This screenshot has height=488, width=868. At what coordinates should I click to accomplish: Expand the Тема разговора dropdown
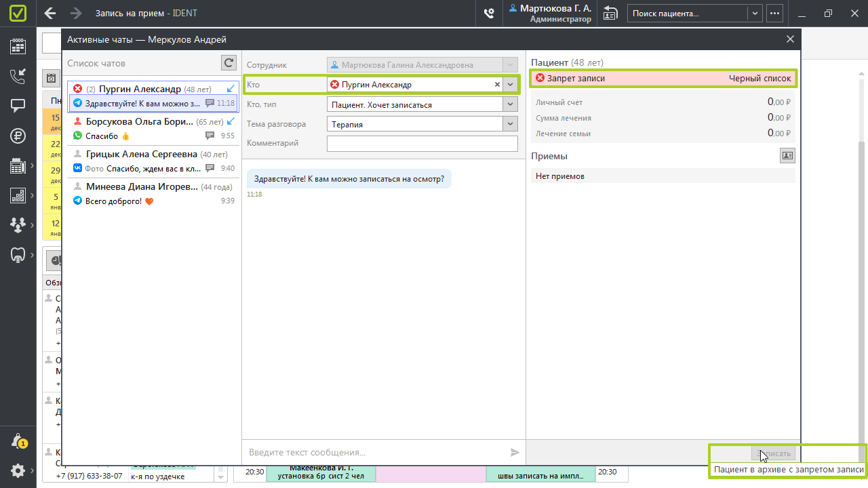click(511, 124)
